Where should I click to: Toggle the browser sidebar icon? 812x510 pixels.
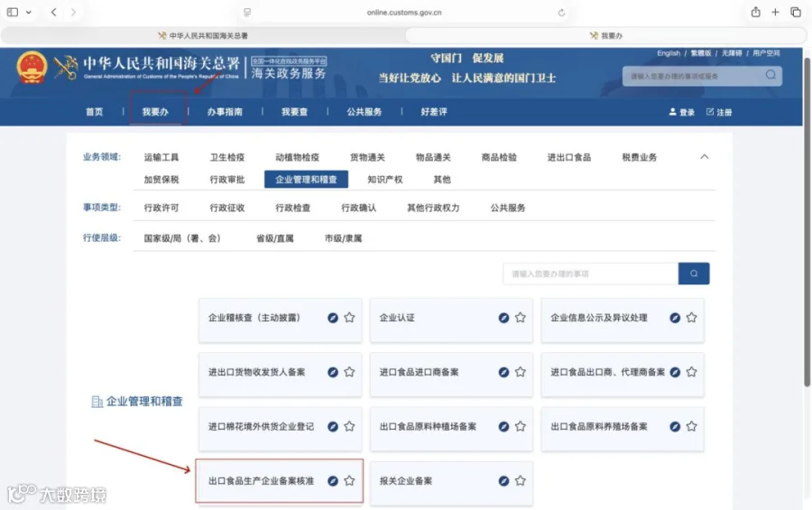pyautogui.click(x=13, y=12)
